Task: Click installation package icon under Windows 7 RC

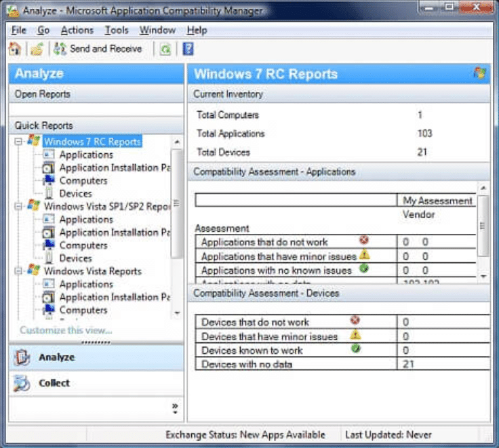Action: [x=48, y=167]
